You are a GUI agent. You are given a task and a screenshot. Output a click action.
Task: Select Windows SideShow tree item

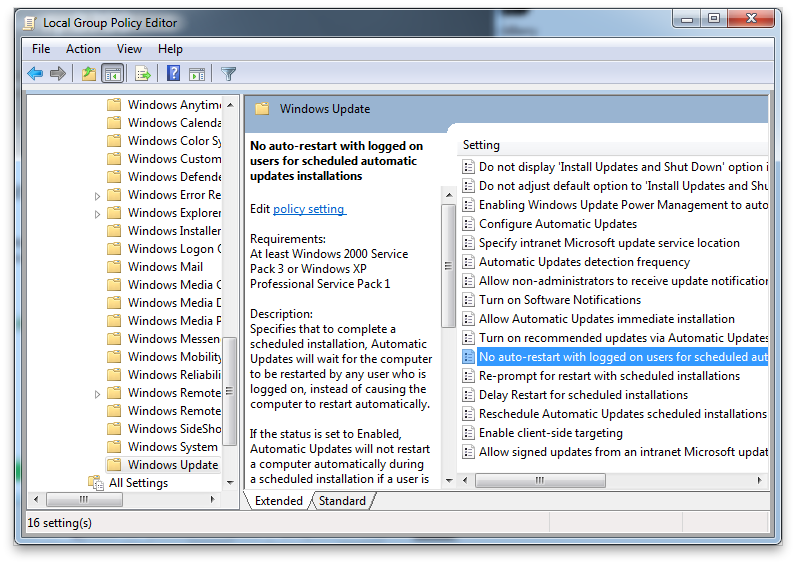pos(174,428)
